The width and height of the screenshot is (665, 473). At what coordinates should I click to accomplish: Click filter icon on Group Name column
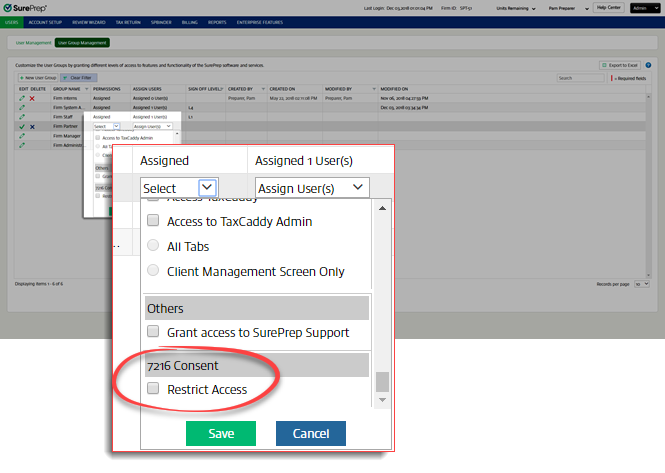pos(84,89)
